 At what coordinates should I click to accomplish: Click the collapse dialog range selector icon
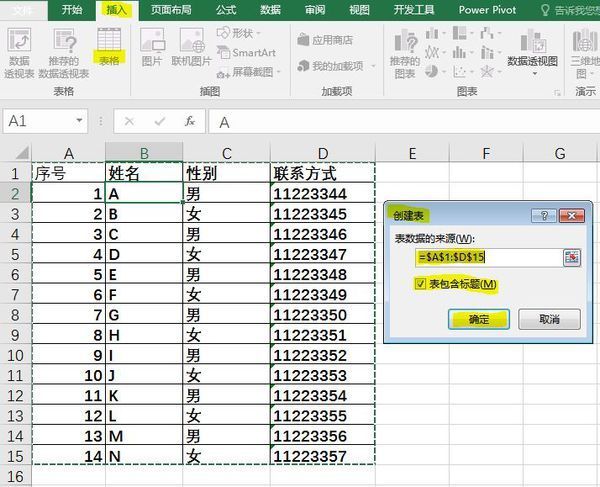[x=572, y=257]
